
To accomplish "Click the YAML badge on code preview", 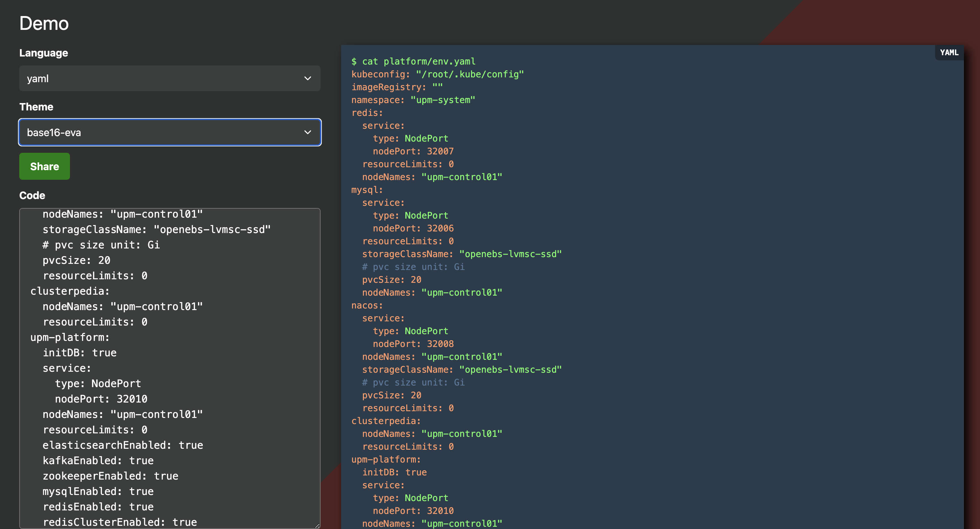I will click(949, 53).
